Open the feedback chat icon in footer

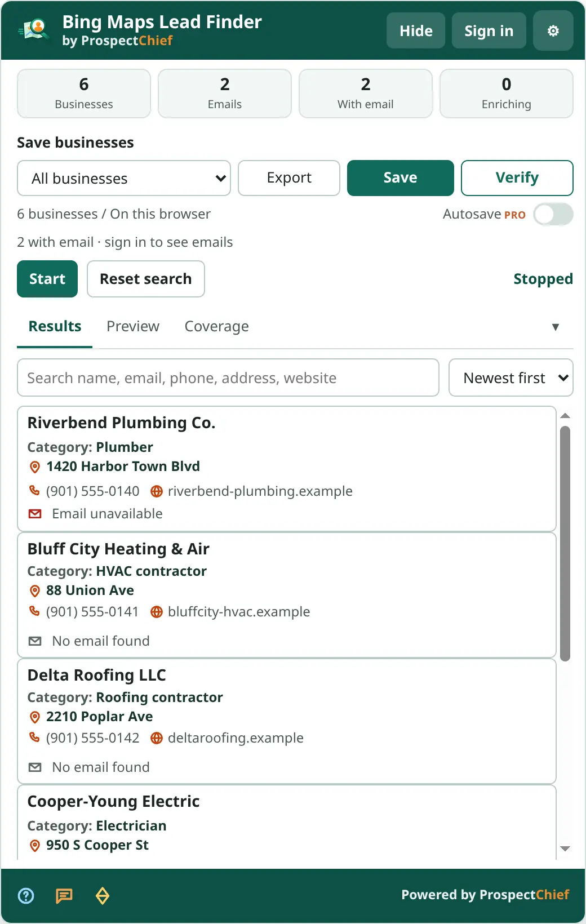[x=64, y=896]
